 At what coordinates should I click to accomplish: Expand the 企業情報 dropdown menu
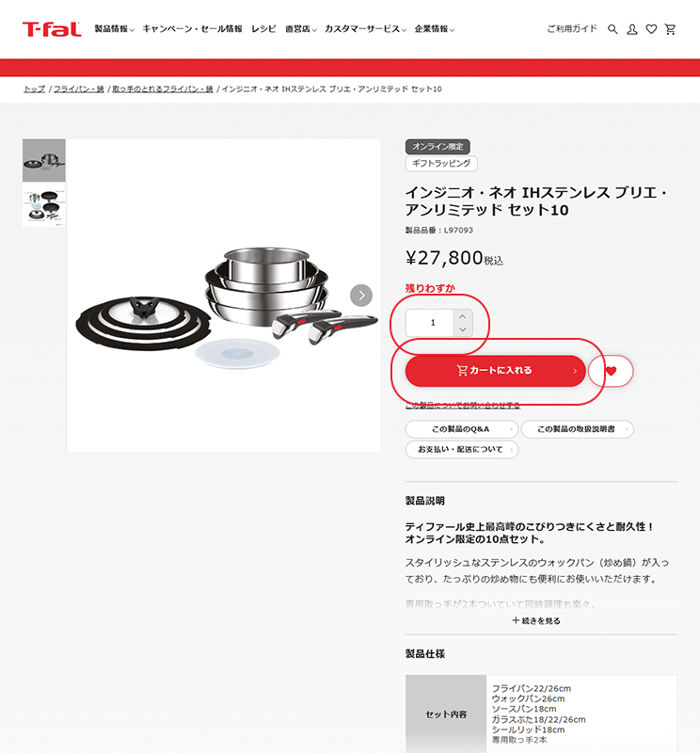tap(435, 29)
